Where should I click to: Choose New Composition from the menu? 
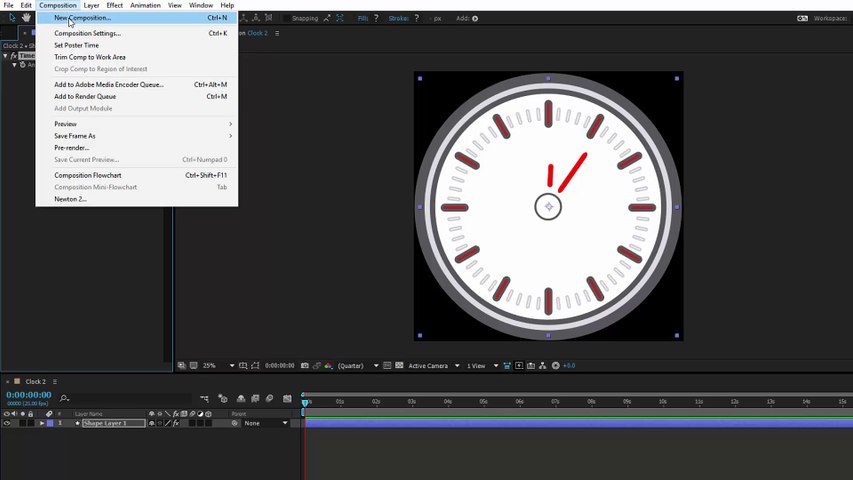82,18
